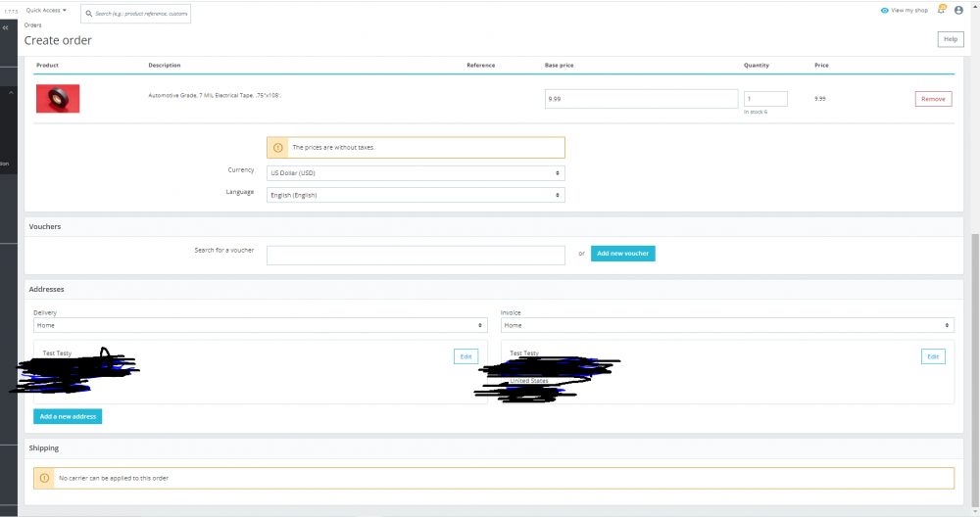Open notifications bell icon
The image size is (980, 517).
[x=941, y=10]
